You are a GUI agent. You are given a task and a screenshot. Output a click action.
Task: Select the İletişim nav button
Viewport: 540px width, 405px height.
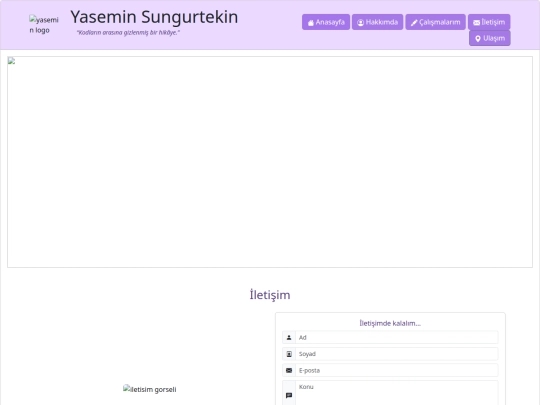[x=489, y=22]
